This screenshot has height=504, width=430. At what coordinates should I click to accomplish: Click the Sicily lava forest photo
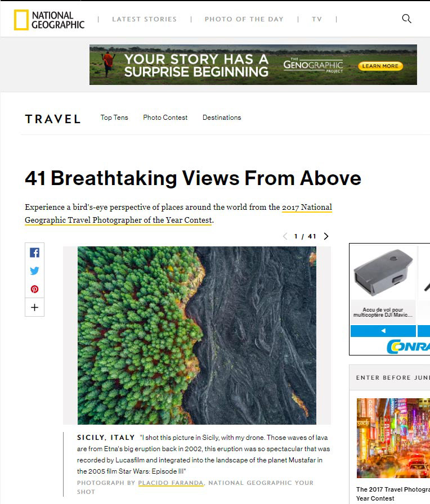pos(197,335)
